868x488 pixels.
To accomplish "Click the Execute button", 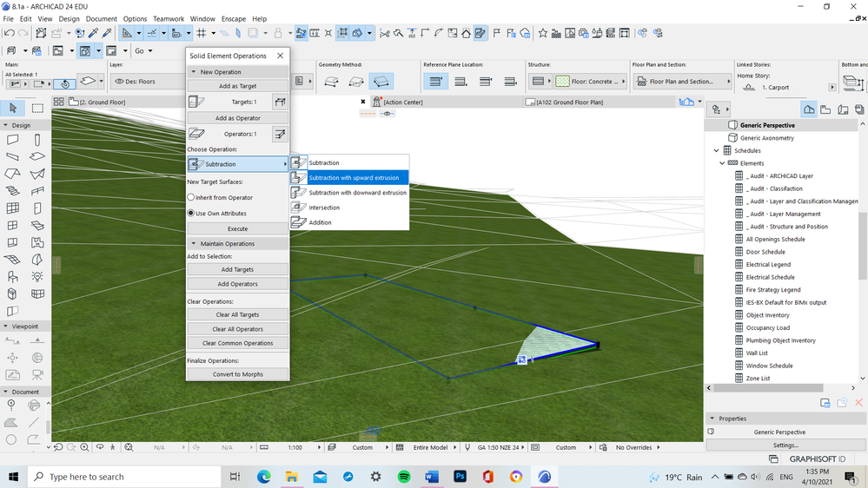I will click(237, 228).
